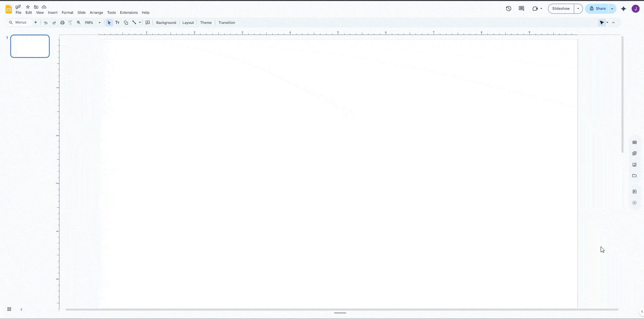Redo the last action
Screen dimensions: 644x319
click(x=54, y=22)
